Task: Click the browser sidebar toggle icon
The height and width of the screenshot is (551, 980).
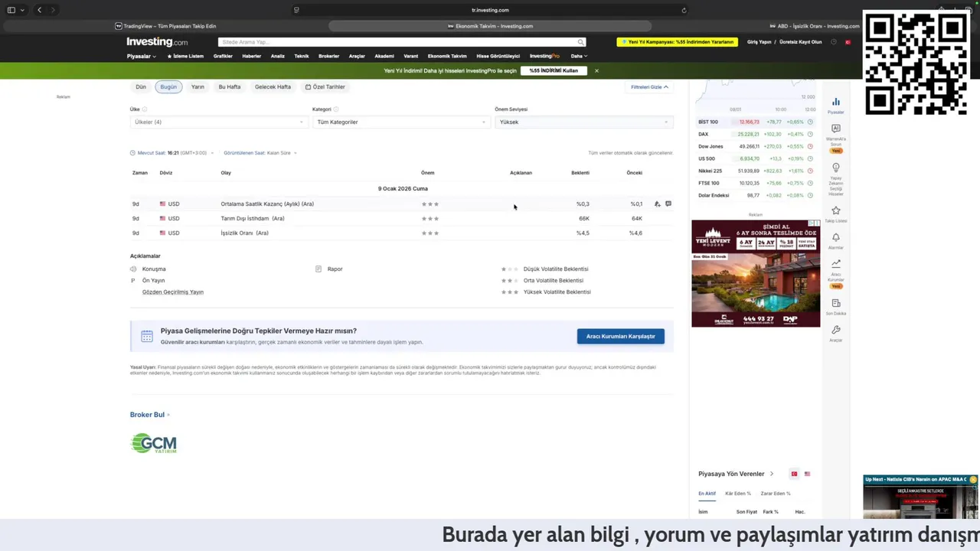Action: pos(11,10)
